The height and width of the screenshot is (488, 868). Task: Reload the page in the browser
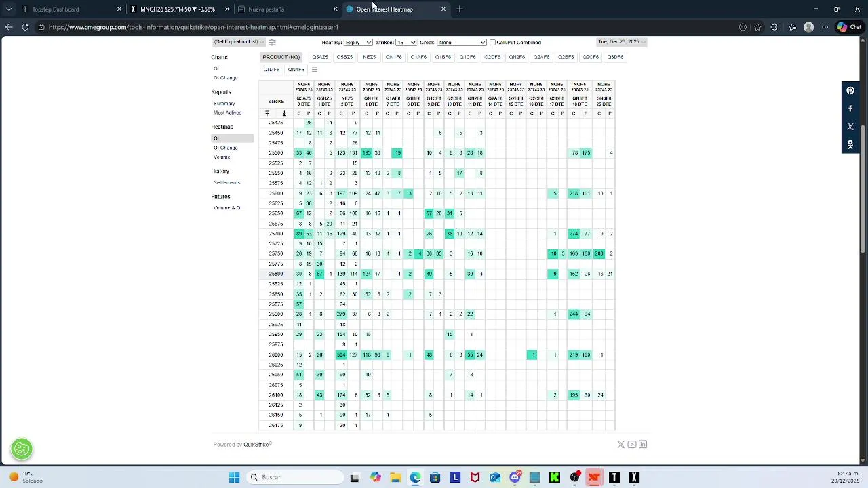tap(25, 27)
